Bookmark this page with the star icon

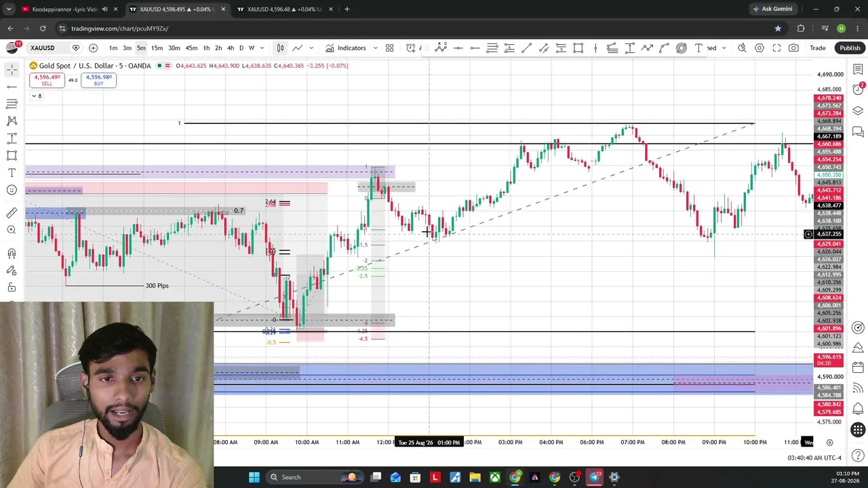coord(778,28)
